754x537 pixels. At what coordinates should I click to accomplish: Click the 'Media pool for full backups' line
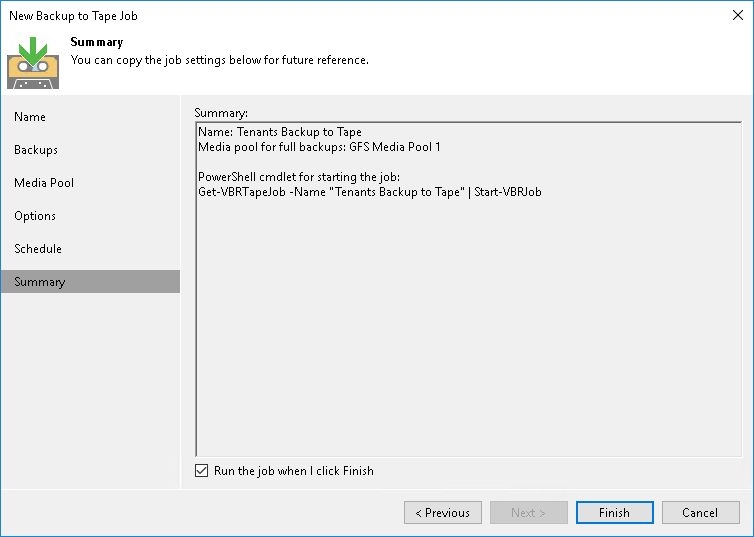[x=319, y=147]
